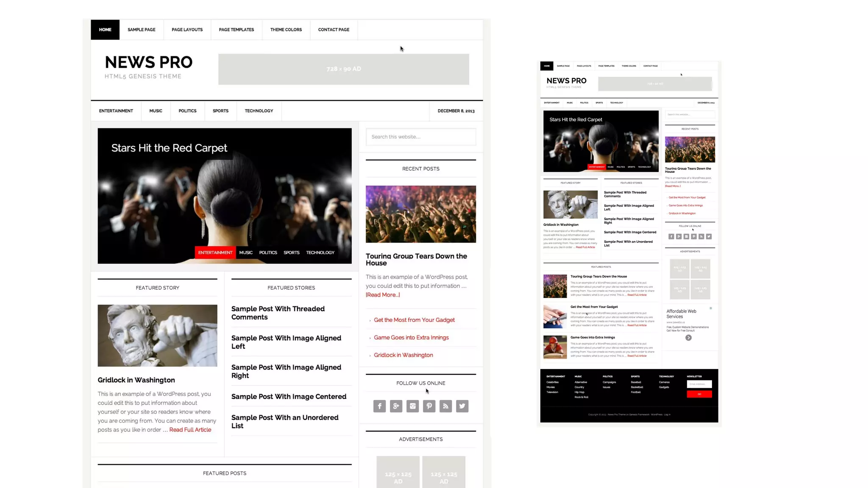This screenshot has width=868, height=488.
Task: Click the Instagram social icon
Action: (x=412, y=406)
